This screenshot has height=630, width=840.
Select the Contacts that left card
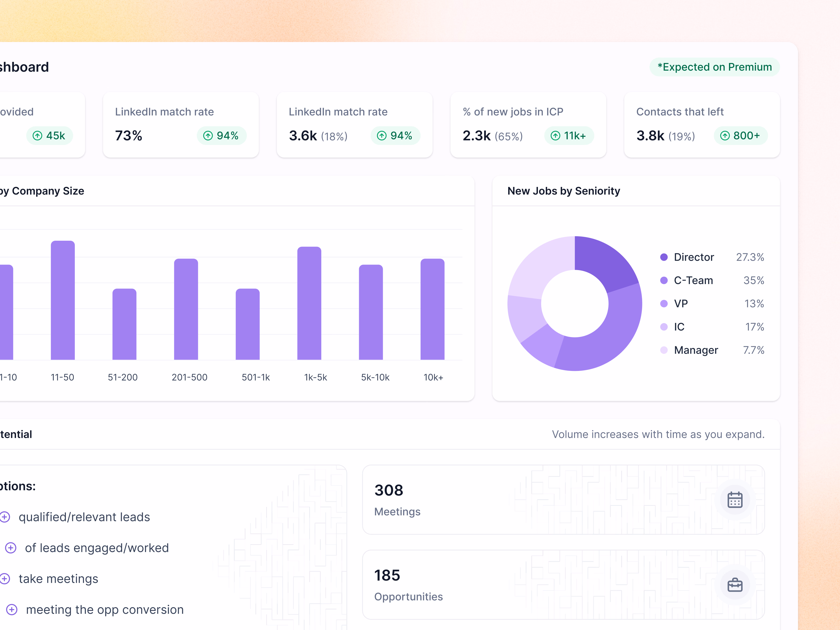702,125
